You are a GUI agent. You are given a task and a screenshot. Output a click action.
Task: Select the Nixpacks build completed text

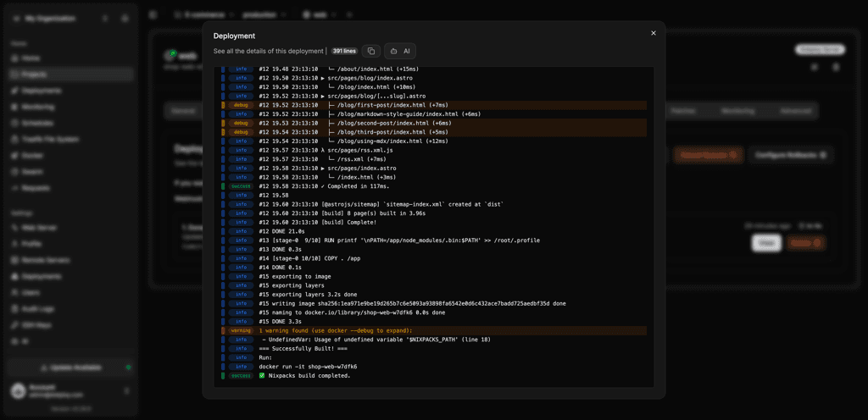pyautogui.click(x=309, y=376)
